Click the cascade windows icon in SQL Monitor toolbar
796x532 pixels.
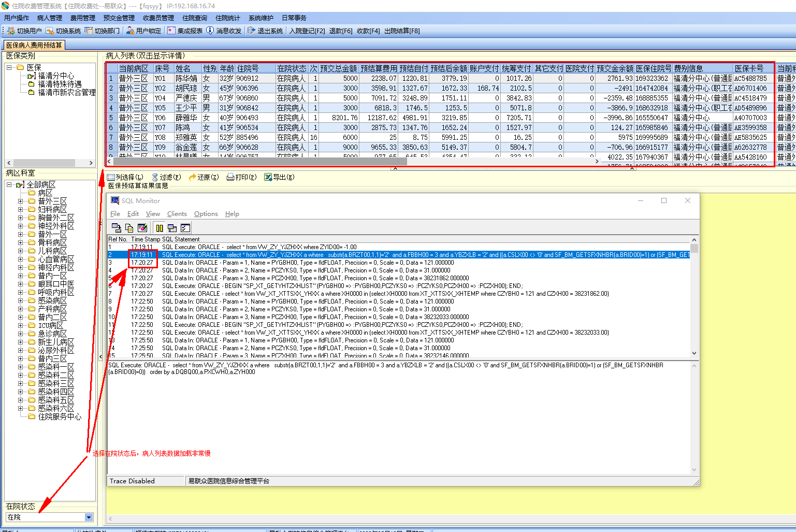[172, 228]
